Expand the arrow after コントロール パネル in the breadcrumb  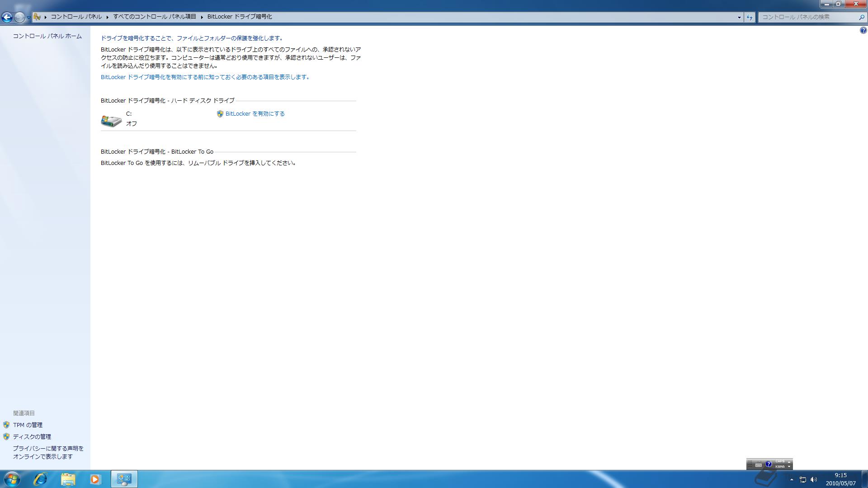[x=108, y=17]
